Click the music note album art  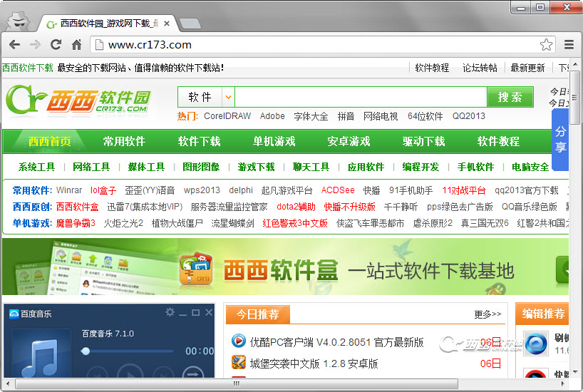coord(41,354)
